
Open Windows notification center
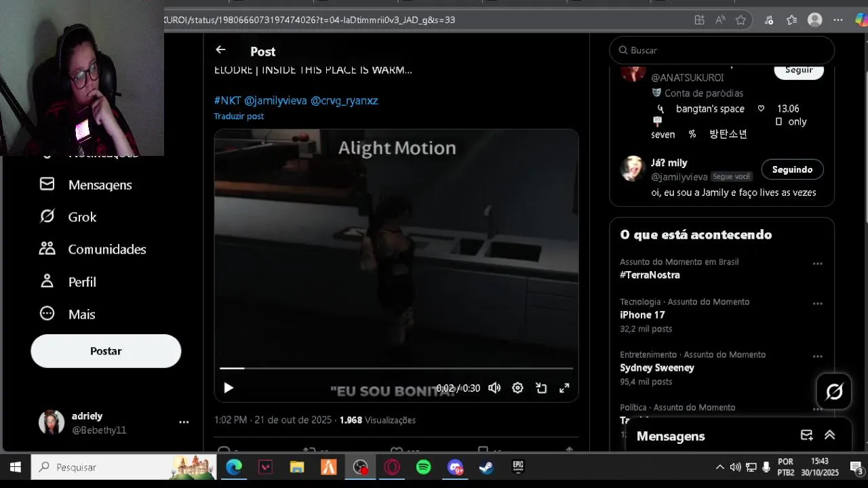pos(856,467)
